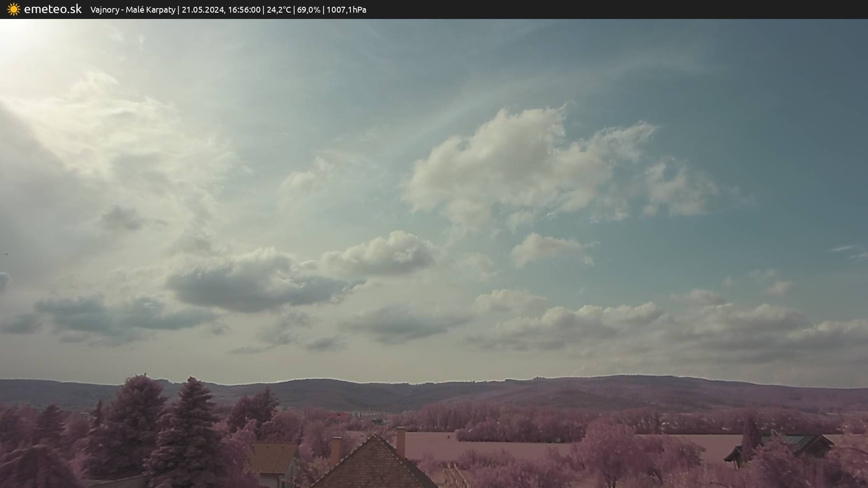The image size is (868, 488).
Task: Click the emeteo.sk sun logo icon
Action: tap(14, 9)
